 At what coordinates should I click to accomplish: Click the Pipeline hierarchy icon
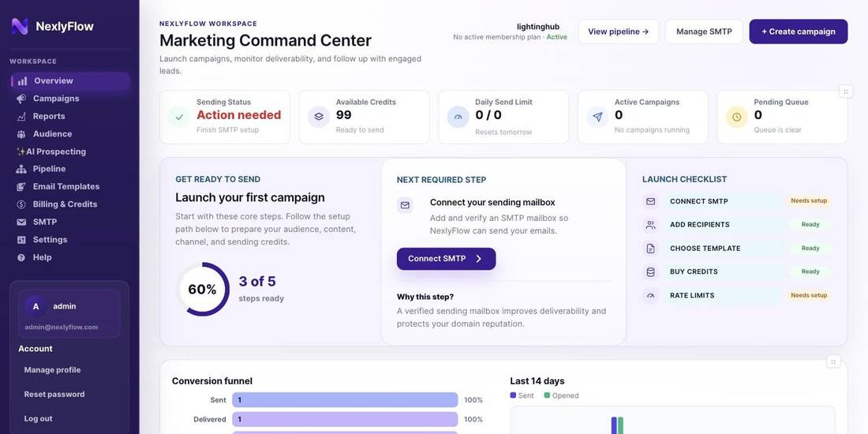[x=21, y=169]
